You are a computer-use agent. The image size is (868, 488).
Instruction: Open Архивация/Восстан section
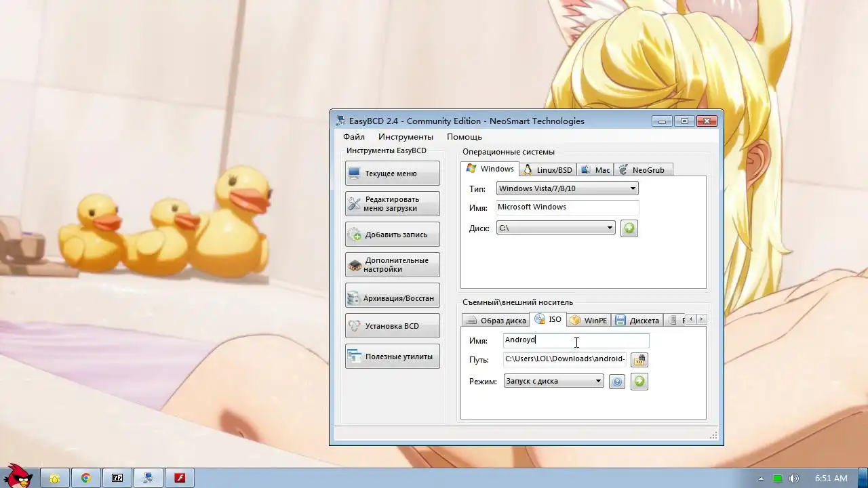392,296
